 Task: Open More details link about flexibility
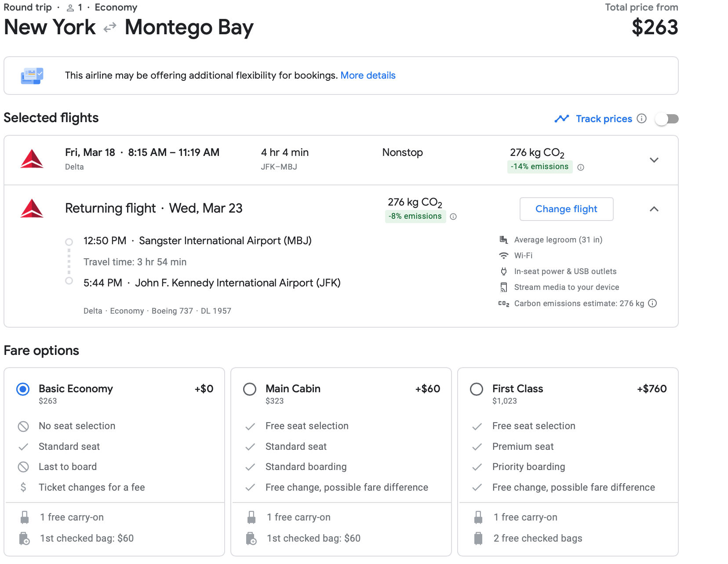368,76
